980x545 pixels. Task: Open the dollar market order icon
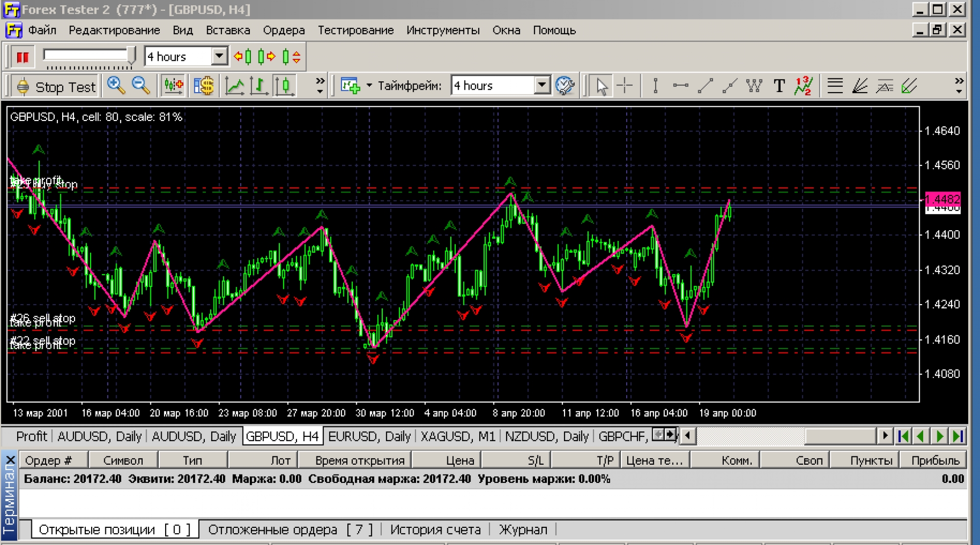click(203, 86)
